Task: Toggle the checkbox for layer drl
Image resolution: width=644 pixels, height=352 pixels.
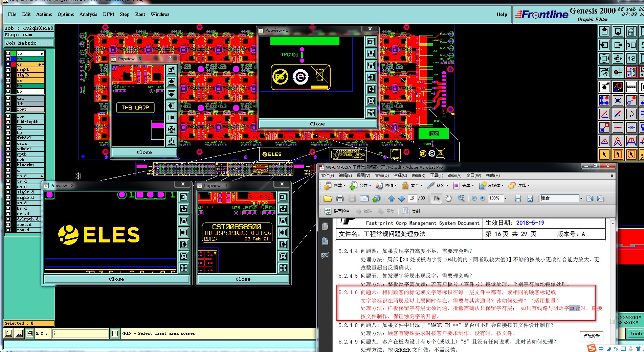Action: pyautogui.click(x=8, y=98)
